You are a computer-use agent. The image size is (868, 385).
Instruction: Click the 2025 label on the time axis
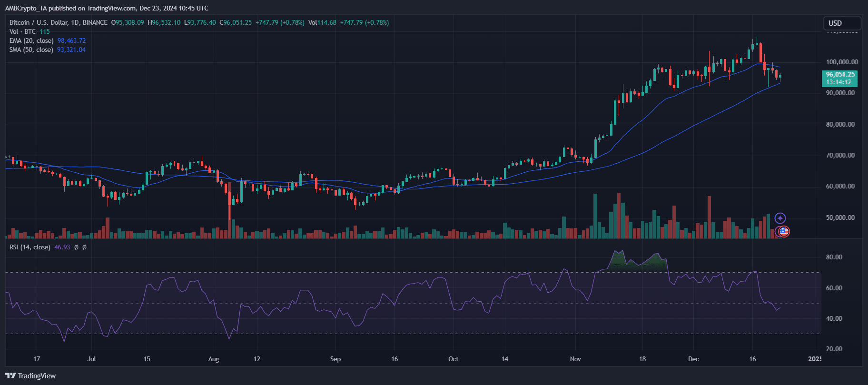point(815,359)
